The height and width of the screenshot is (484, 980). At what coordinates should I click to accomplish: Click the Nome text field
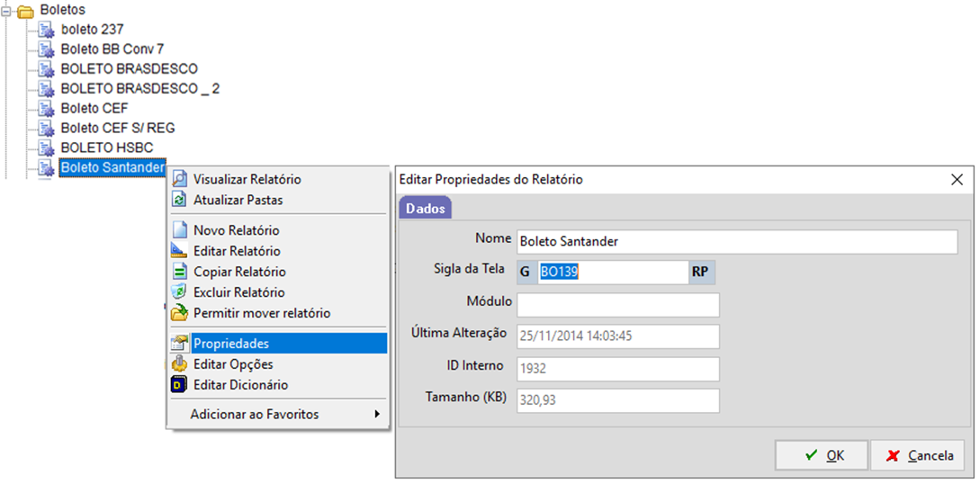pyautogui.click(x=736, y=242)
